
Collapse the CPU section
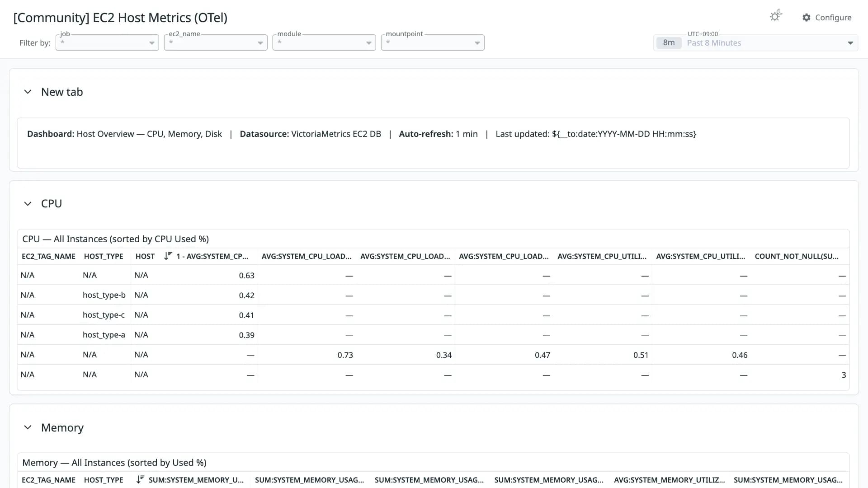(x=28, y=204)
